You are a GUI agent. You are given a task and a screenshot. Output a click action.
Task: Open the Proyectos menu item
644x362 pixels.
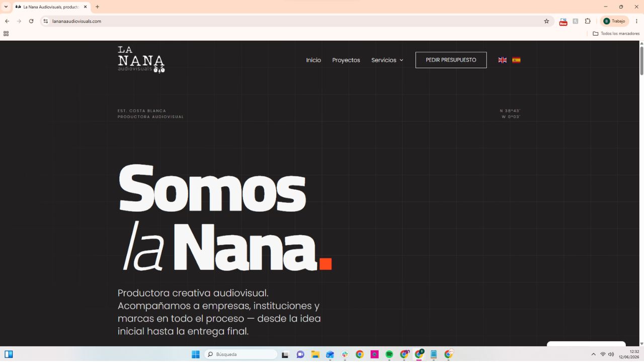click(x=346, y=60)
